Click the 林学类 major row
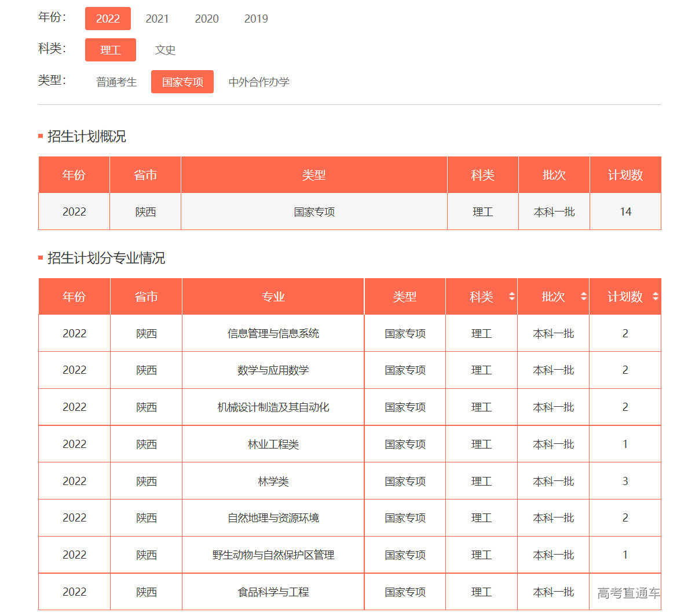Screen dimensions: 677x616 [x=272, y=481]
